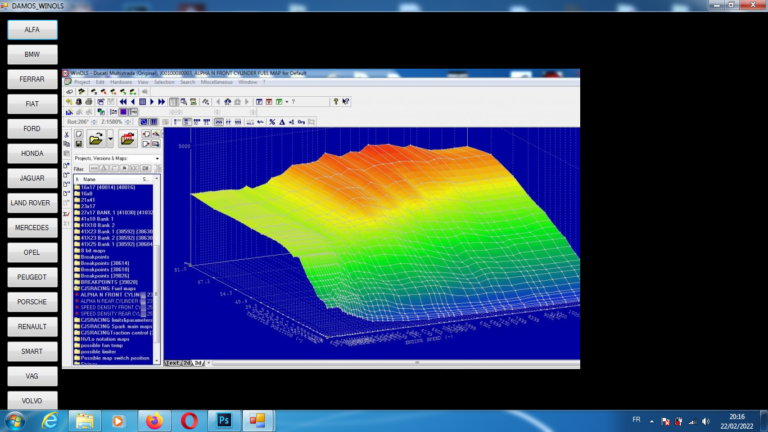Click the scissors cut icon

coord(67,135)
